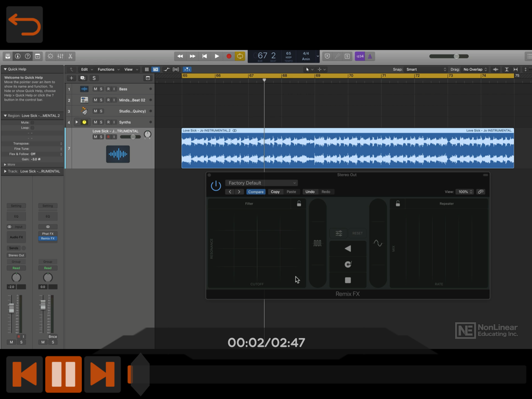Open the View menu
This screenshot has height=399, width=532.
pyautogui.click(x=131, y=69)
